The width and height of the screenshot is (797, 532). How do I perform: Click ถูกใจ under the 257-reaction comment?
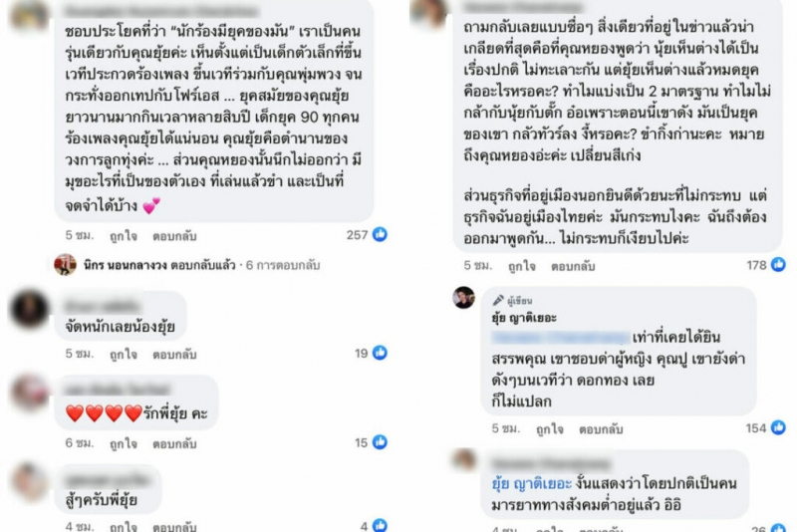[124, 236]
